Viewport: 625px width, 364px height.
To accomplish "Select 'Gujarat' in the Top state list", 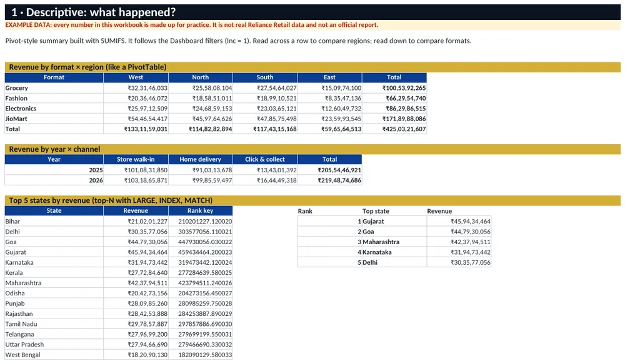I will coord(394,222).
